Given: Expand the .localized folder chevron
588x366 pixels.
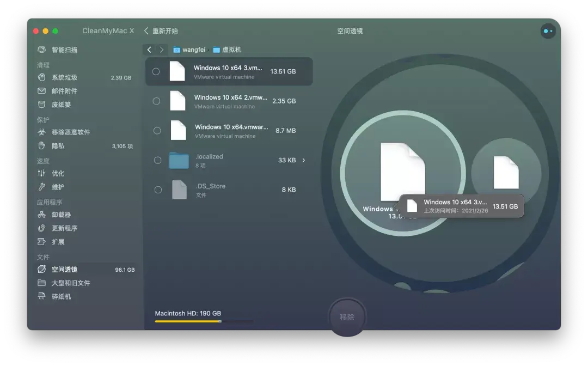Looking at the screenshot, I should coord(304,160).
